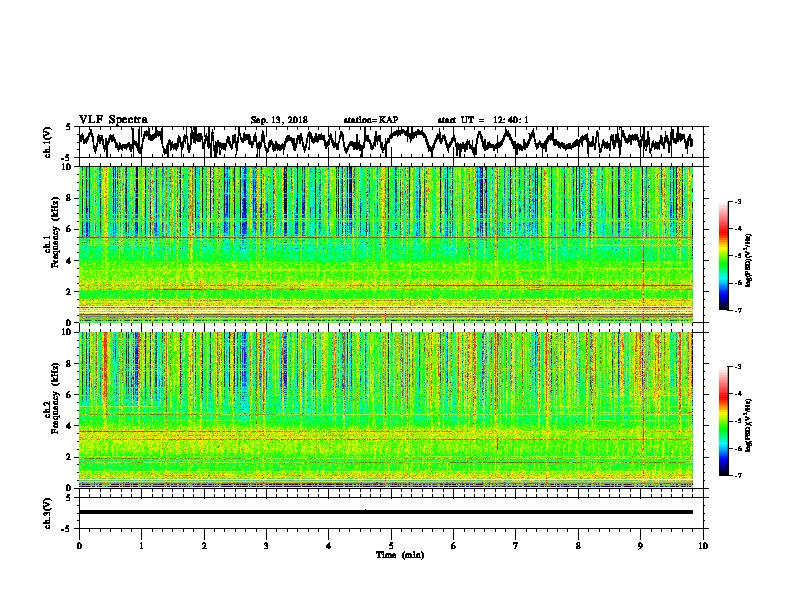Click the "Time (min)" axis title

click(x=400, y=555)
